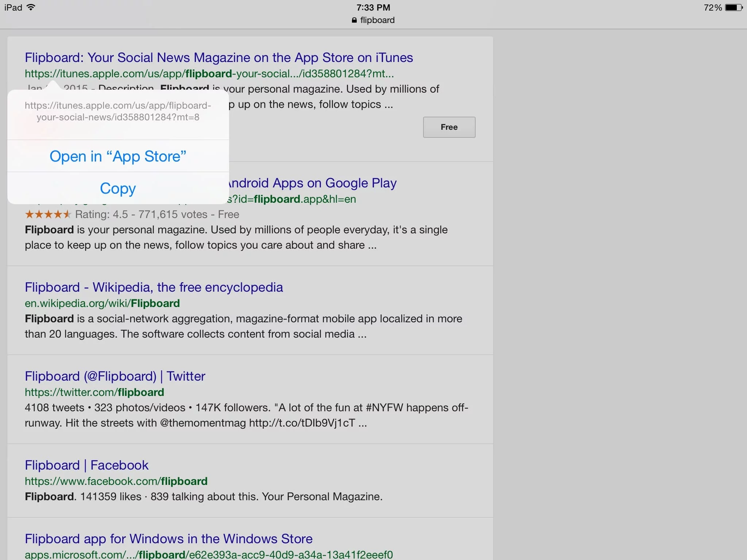The width and height of the screenshot is (747, 560).
Task: Tap the lock icon beside flipboard
Action: [354, 20]
